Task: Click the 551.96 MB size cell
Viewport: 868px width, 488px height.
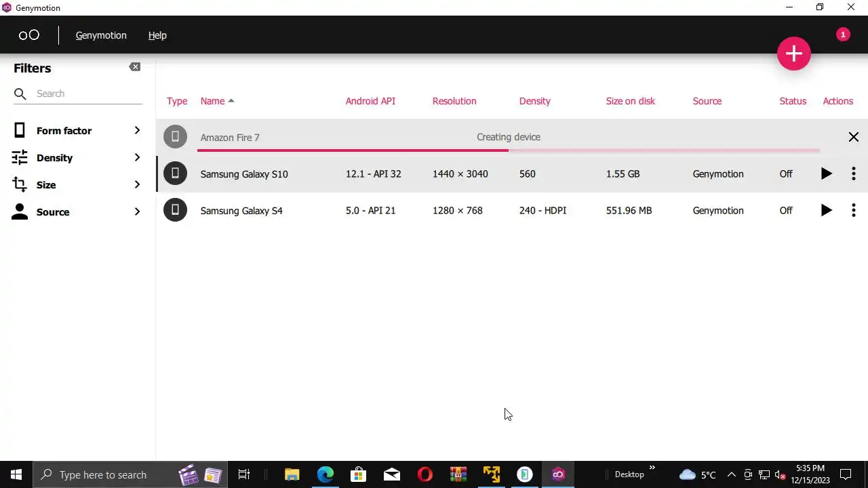Action: click(629, 211)
